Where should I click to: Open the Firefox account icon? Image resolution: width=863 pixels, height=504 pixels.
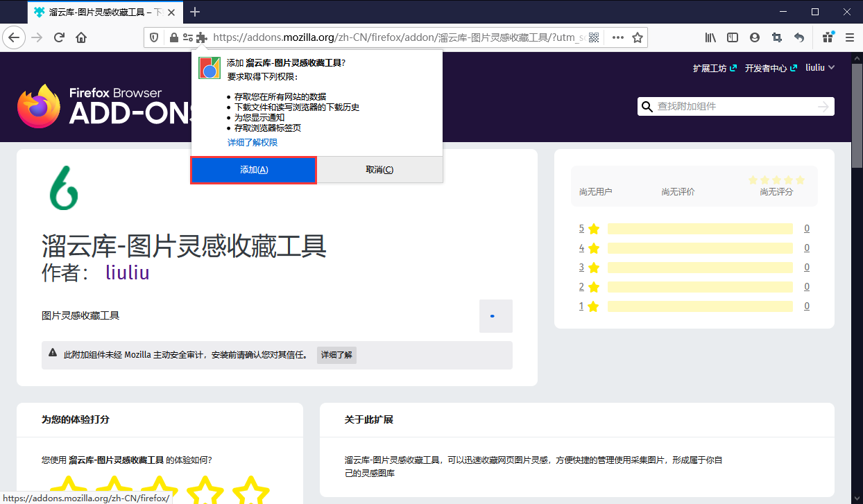755,37
